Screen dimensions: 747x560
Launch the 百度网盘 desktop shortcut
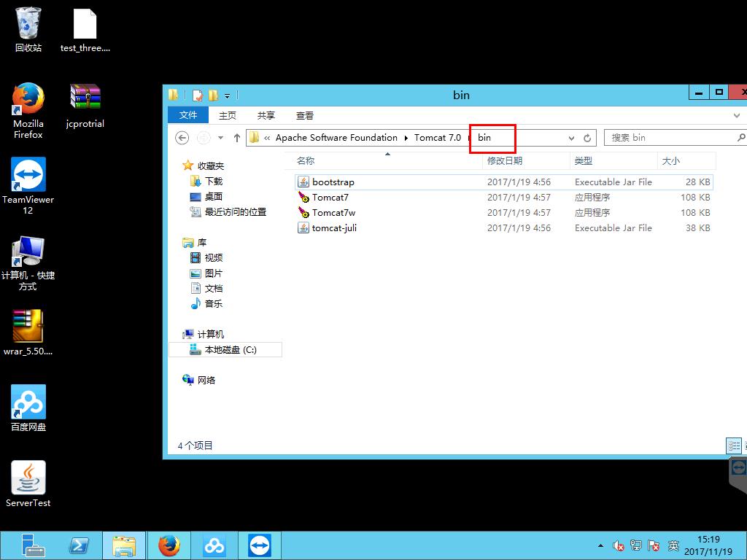point(28,408)
